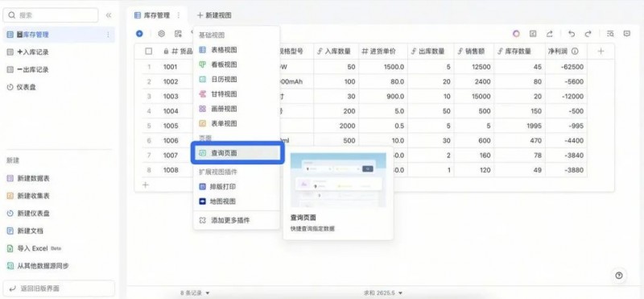Expand the 求和 2625.5 summary dropdown
The width and height of the screenshot is (644, 299).
click(x=383, y=293)
